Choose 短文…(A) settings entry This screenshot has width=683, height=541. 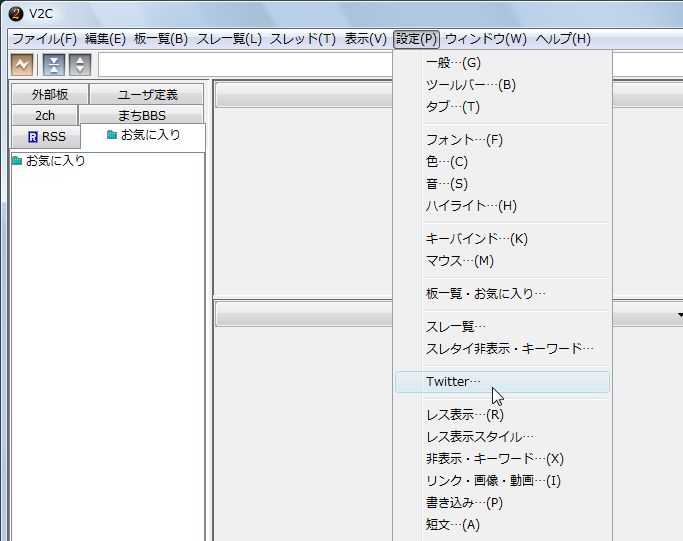pos(502,524)
